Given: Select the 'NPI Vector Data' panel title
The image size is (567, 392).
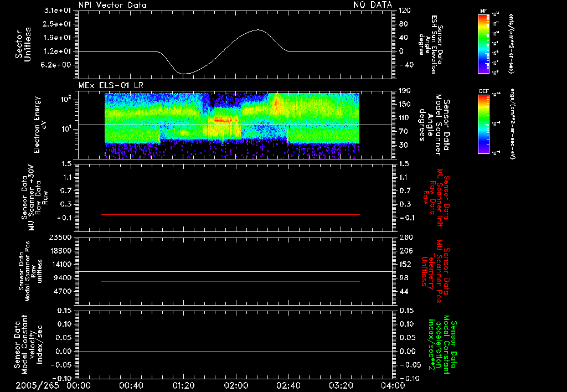Looking at the screenshot, I should [112, 5].
